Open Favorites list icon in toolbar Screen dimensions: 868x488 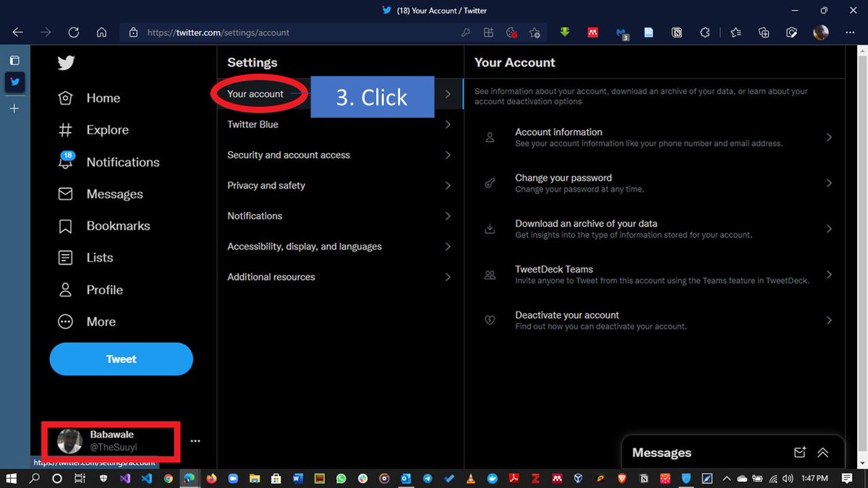coord(736,33)
